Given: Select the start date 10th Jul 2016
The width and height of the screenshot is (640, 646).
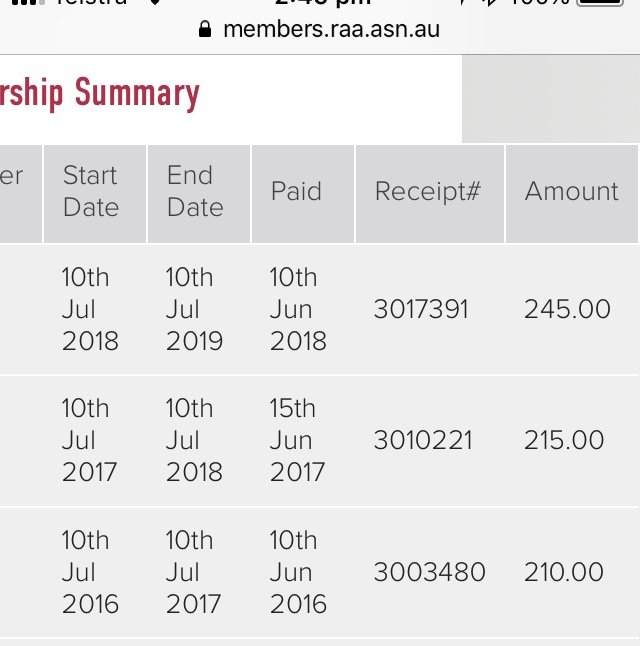Looking at the screenshot, I should pyautogui.click(x=90, y=572).
